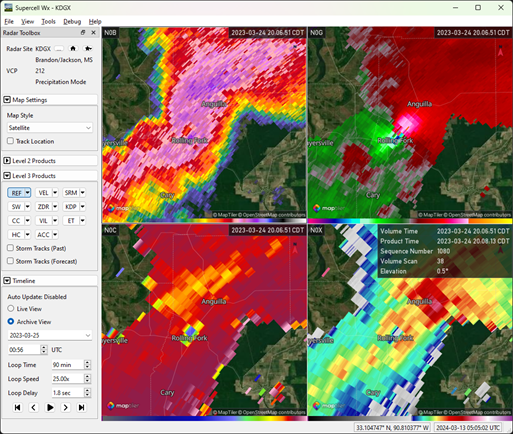The height and width of the screenshot is (434, 513).
Task: Click the home radar site icon
Action: [x=73, y=49]
